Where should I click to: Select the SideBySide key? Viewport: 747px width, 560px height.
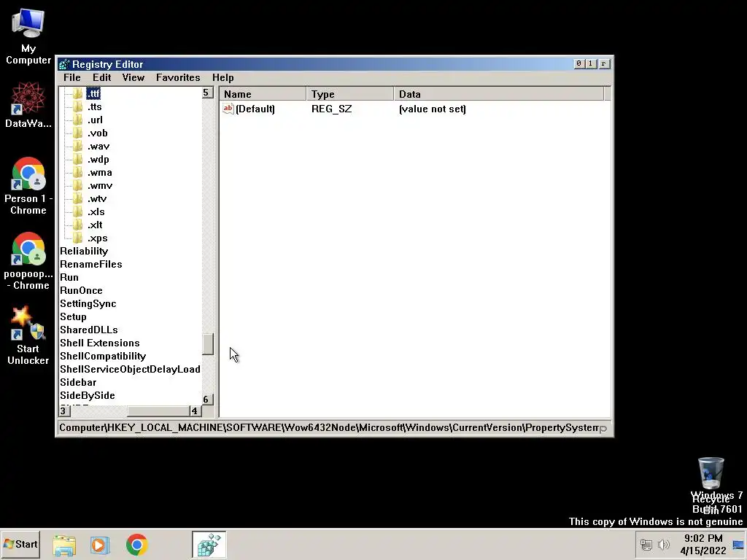click(x=88, y=395)
